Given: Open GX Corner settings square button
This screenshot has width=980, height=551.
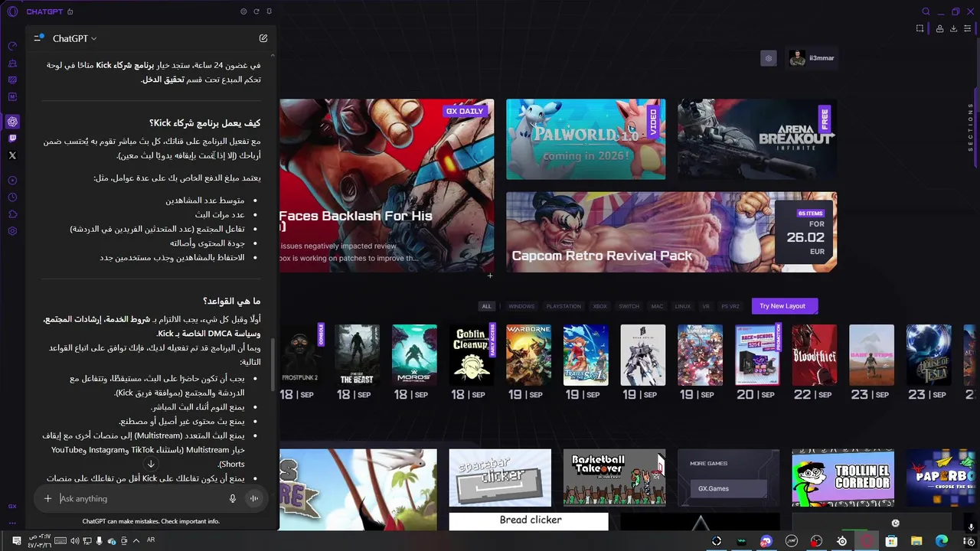Looking at the screenshot, I should click(x=769, y=58).
